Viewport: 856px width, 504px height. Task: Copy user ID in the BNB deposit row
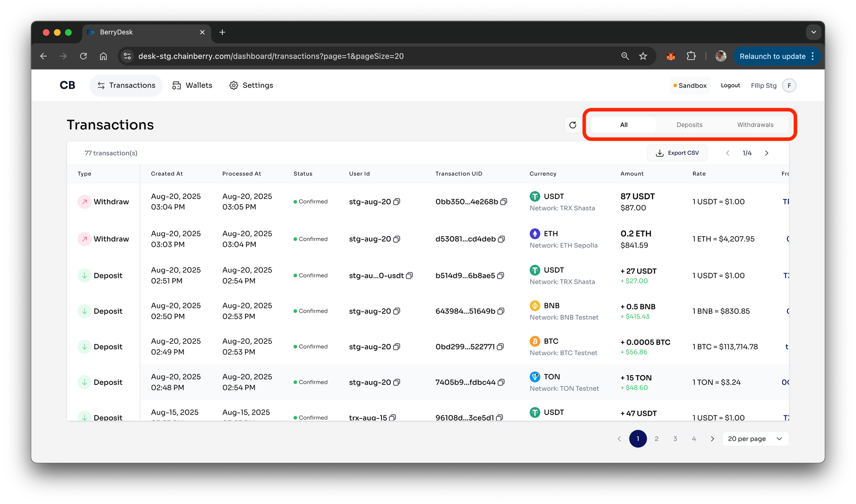(x=397, y=311)
